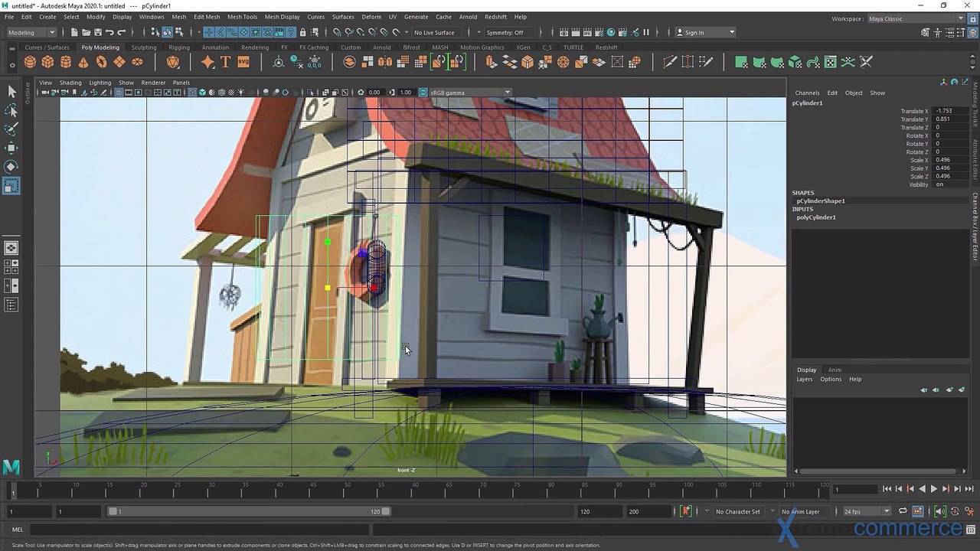Screen dimensions: 980x551
Task: Click the SVG import shelf icon
Action: click(x=243, y=62)
